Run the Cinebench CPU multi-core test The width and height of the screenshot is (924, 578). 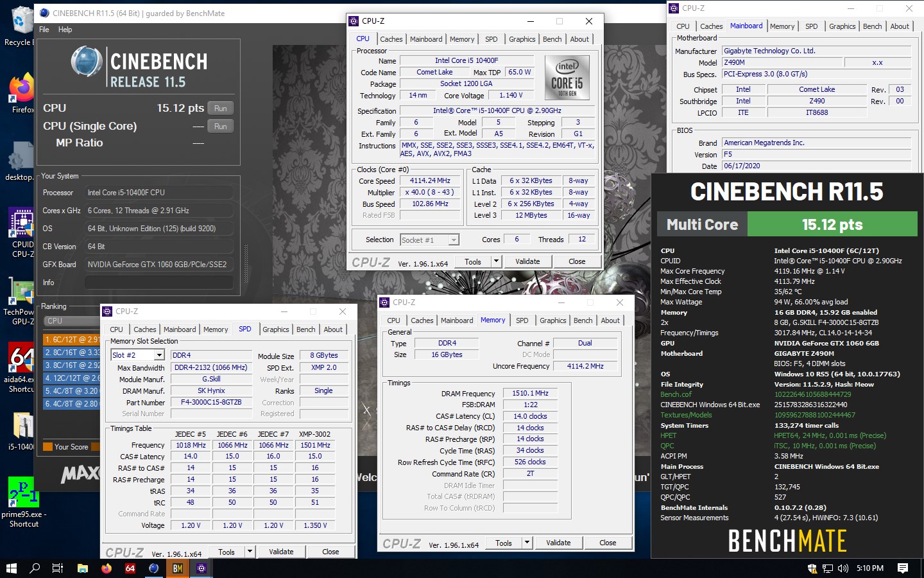(x=221, y=109)
